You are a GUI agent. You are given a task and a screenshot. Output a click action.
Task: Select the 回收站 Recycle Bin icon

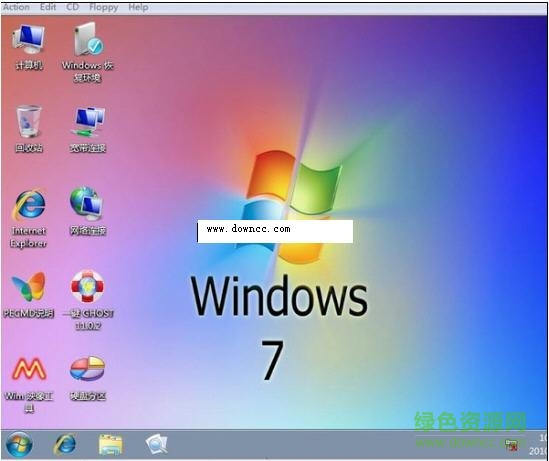click(29, 129)
